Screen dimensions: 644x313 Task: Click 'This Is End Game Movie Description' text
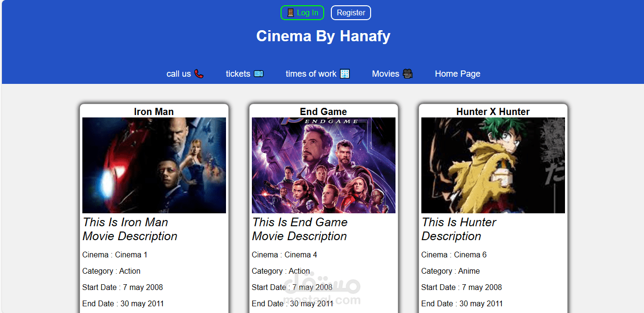coord(300,229)
